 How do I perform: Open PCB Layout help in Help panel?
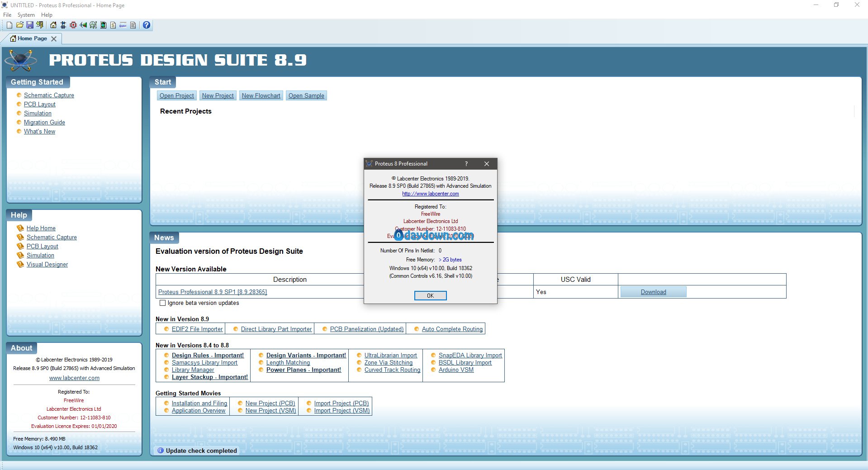43,246
